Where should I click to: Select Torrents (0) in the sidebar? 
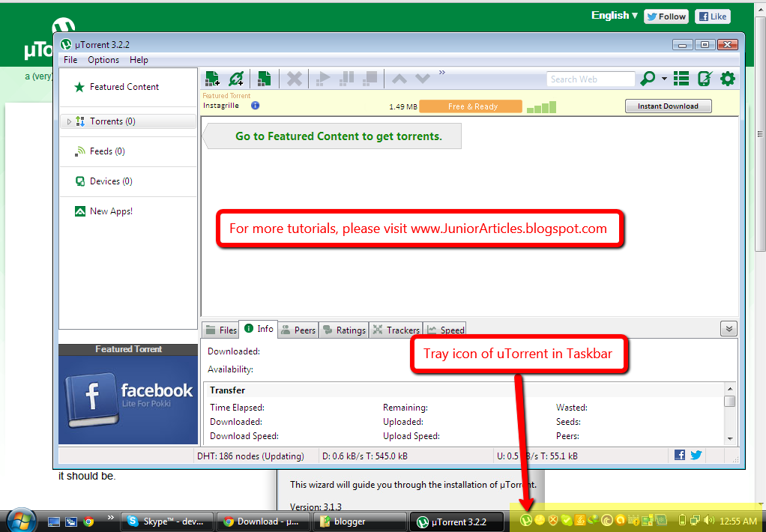pyautogui.click(x=128, y=121)
